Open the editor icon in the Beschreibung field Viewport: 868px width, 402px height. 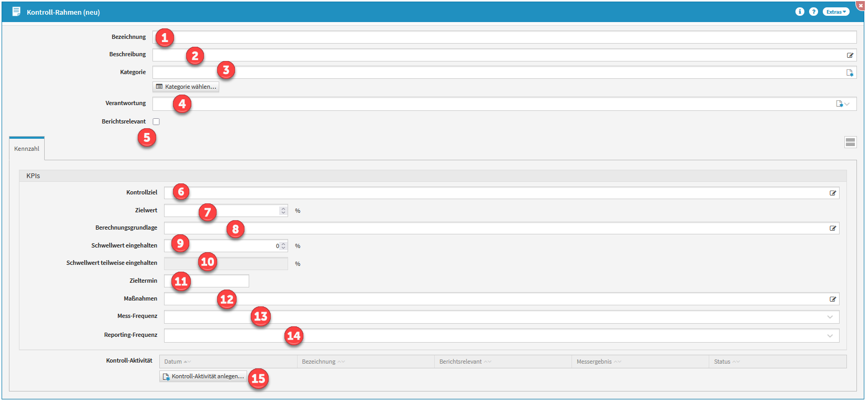pyautogui.click(x=850, y=55)
